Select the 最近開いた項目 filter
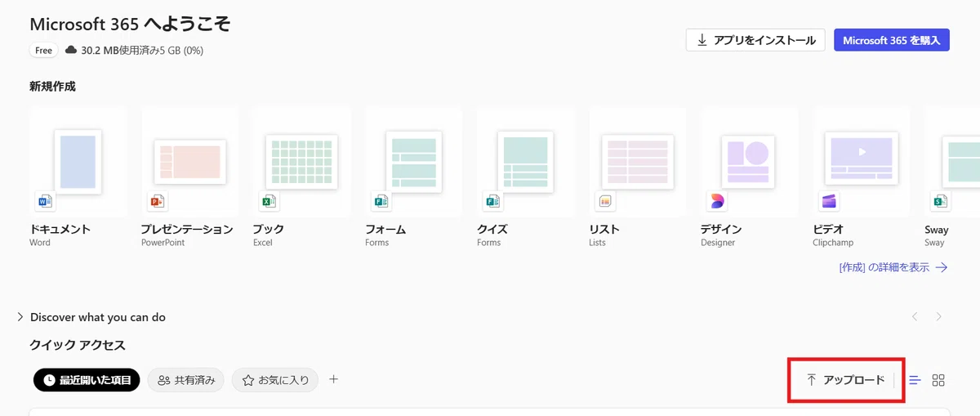The width and height of the screenshot is (980, 416). point(87,380)
